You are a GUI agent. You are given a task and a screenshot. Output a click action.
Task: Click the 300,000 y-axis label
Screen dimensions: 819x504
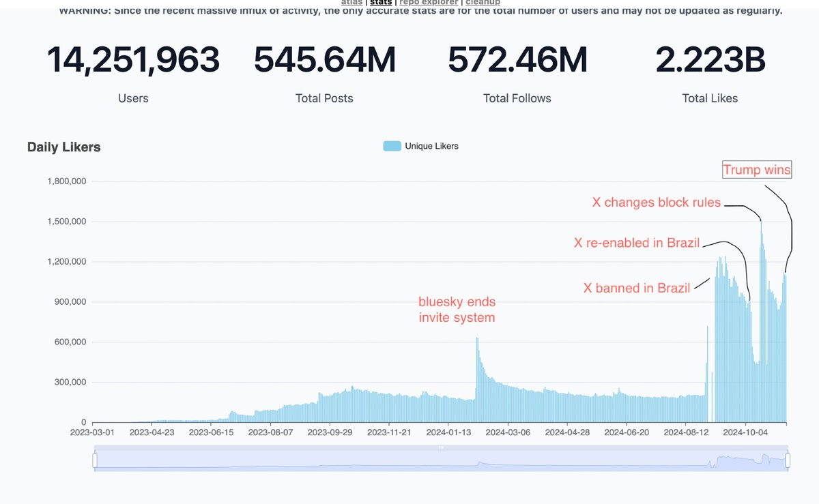[70, 383]
